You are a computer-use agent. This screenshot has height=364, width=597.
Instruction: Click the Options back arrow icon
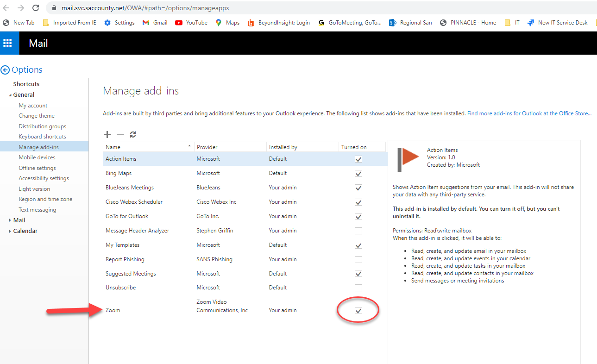tap(5, 70)
